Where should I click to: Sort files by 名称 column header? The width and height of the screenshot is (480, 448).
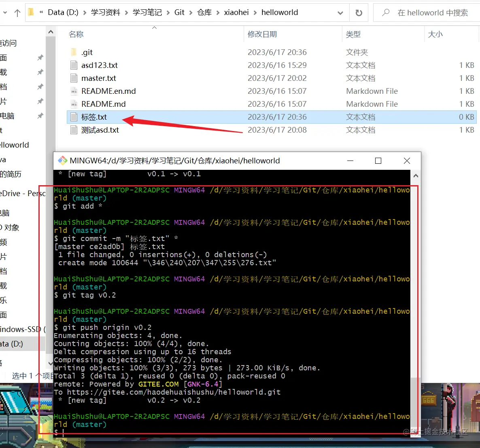click(76, 34)
